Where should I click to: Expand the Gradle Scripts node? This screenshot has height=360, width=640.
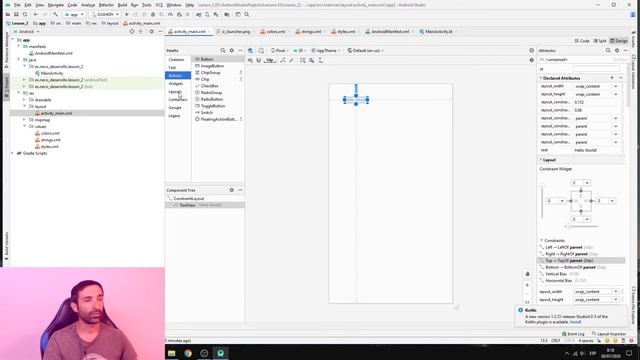coord(12,153)
